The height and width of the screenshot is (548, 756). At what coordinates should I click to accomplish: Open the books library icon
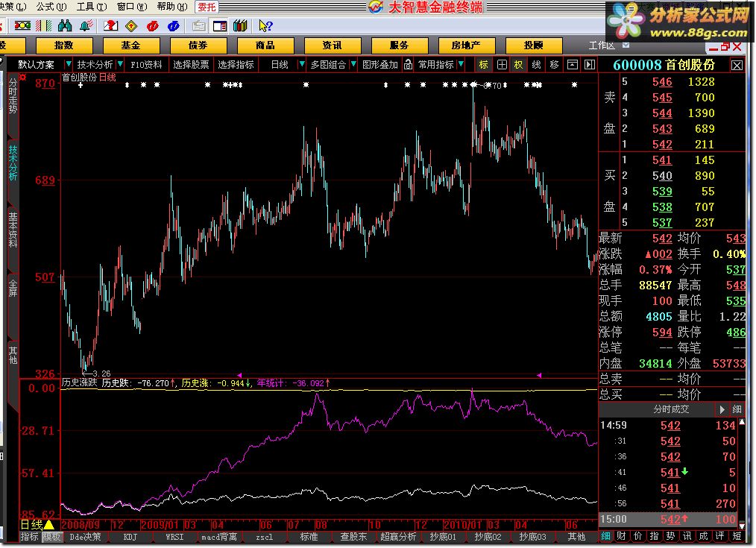pos(240,25)
